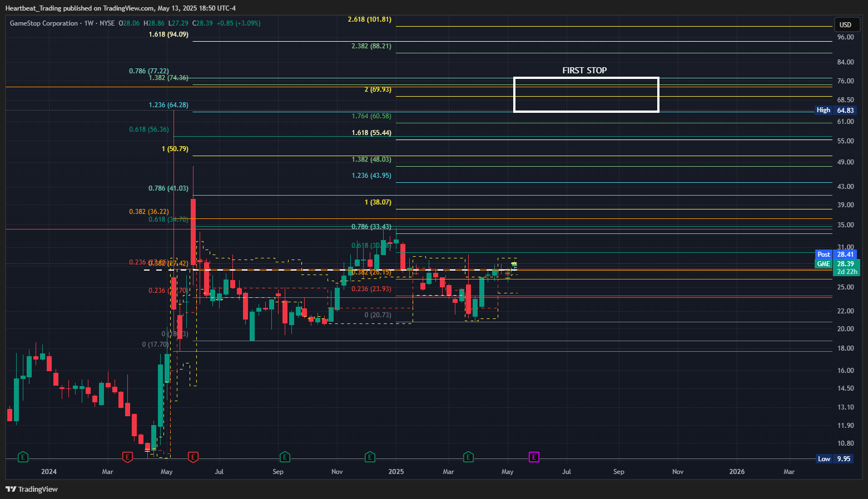Click the 1 (50.79) fib label
This screenshot has height=499, width=868.
point(175,149)
